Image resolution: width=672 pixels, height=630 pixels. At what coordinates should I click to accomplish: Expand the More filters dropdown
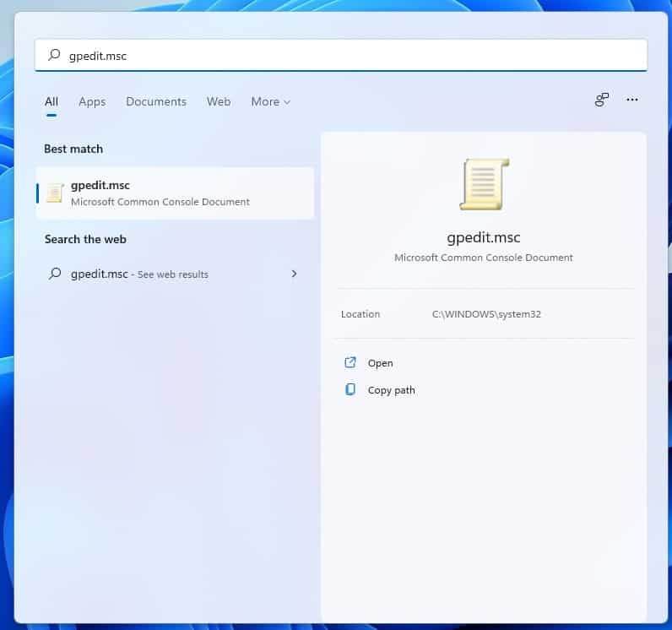(x=270, y=101)
